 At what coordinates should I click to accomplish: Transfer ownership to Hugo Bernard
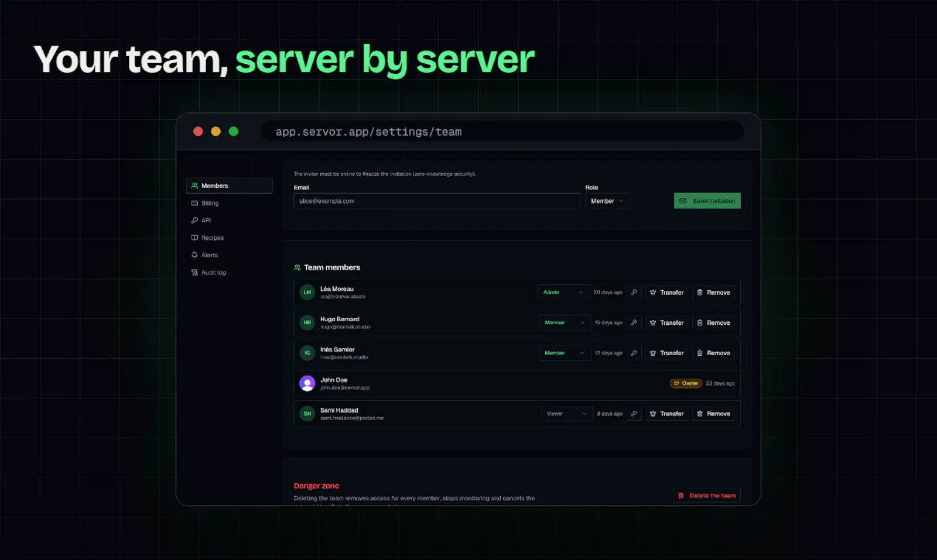666,322
